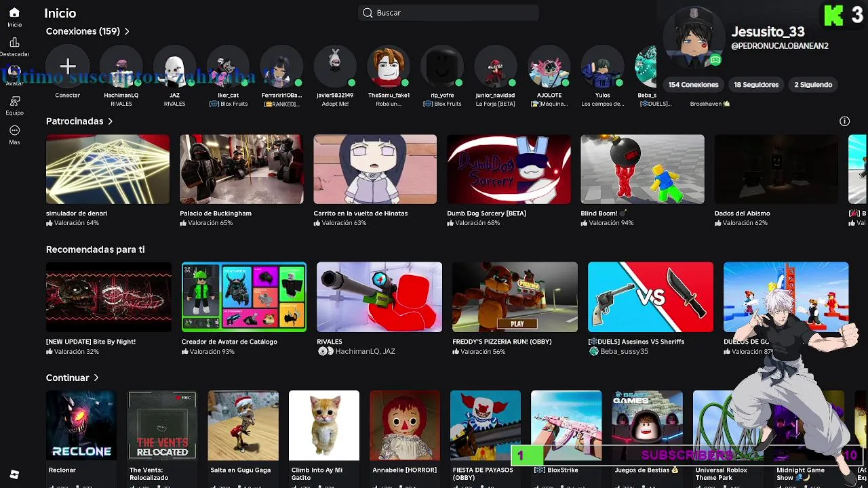Open the Palacio de Buckingham thumbnail

241,169
